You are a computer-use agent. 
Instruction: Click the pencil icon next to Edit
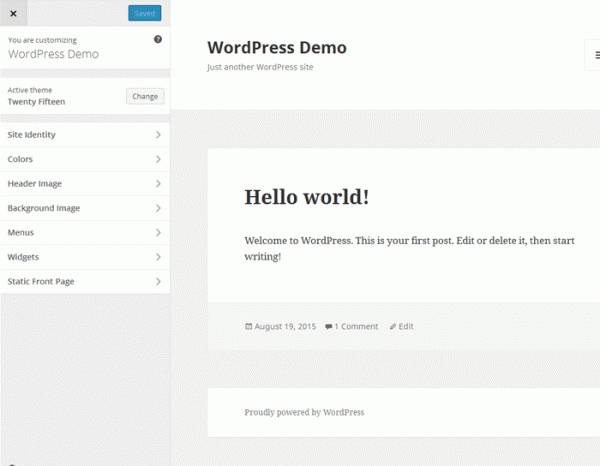[x=393, y=326]
